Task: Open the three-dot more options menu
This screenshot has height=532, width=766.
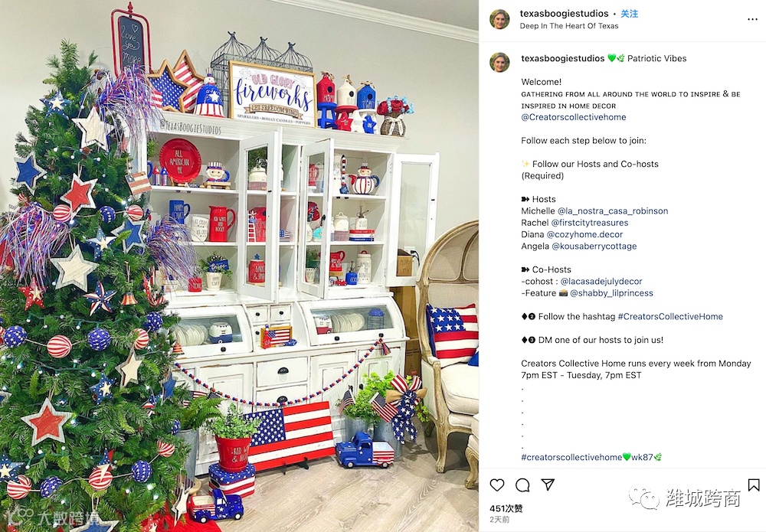Action: [x=752, y=19]
